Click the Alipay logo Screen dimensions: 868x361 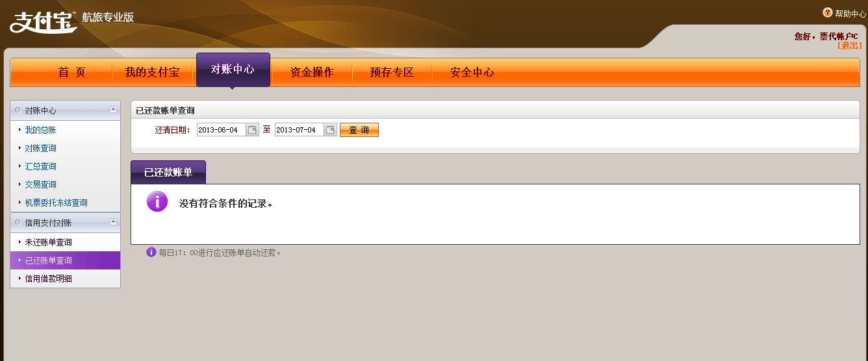(44, 21)
